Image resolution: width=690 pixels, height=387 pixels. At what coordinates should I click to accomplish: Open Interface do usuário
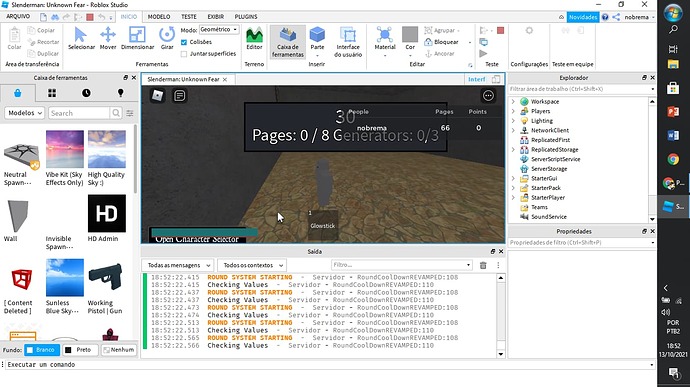pos(348,42)
